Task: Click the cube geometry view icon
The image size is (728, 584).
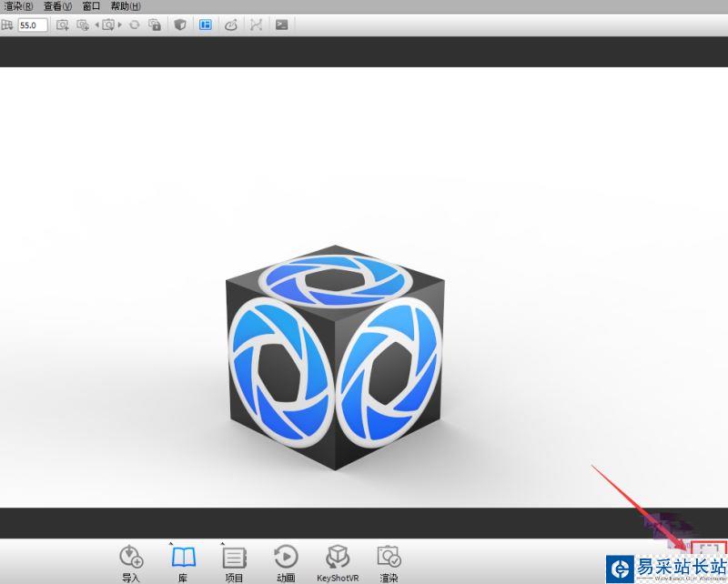Action: point(180,25)
